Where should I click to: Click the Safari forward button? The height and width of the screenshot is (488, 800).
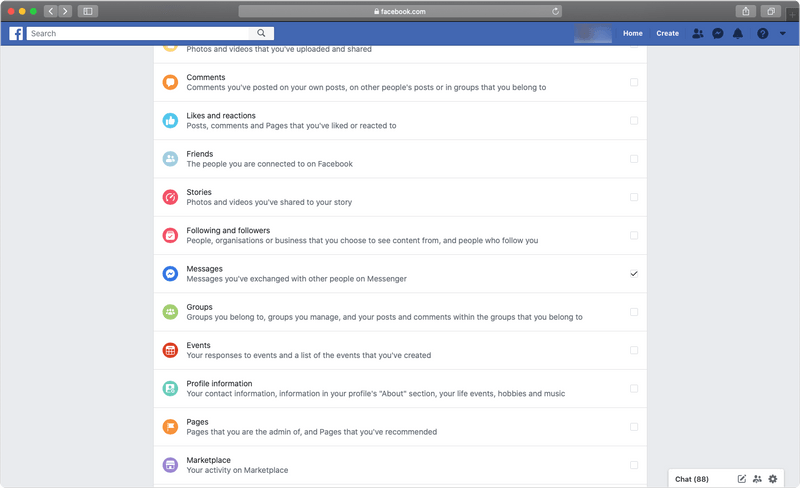[65, 11]
